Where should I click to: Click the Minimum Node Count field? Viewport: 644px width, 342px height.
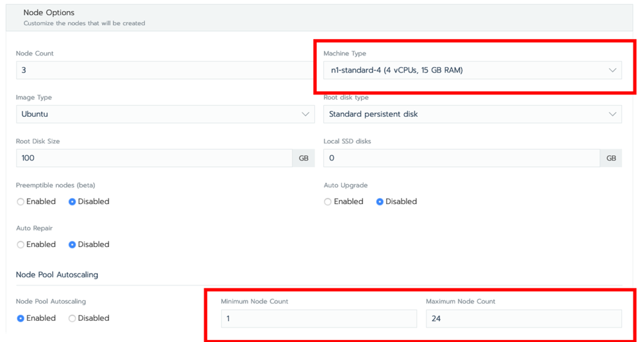pyautogui.click(x=319, y=319)
